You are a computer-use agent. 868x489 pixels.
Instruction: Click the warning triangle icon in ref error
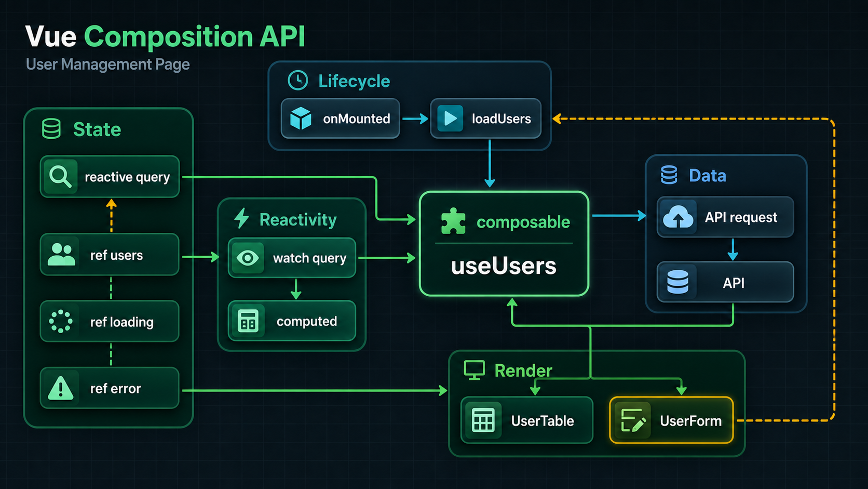pyautogui.click(x=61, y=388)
